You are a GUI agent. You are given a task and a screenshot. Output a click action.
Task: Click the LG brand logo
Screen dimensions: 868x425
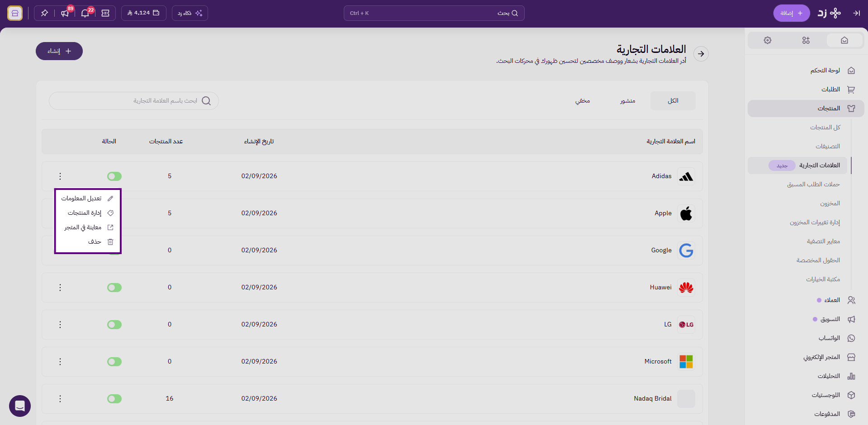click(x=686, y=325)
